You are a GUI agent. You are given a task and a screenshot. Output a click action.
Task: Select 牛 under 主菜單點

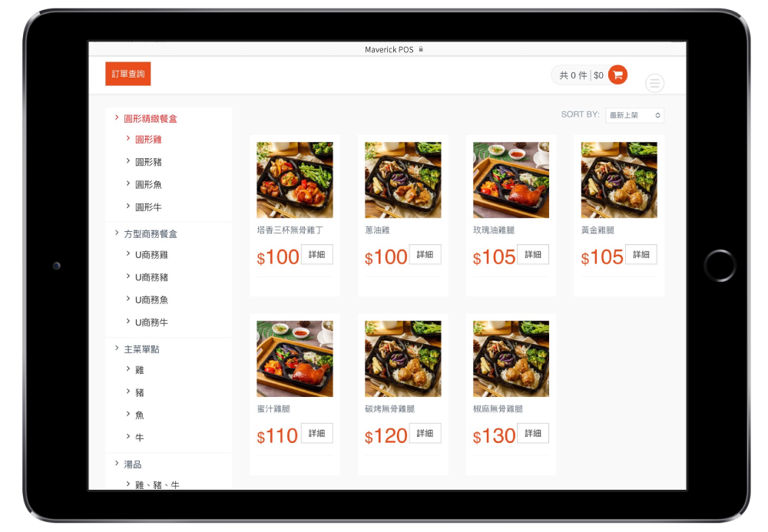coord(140,438)
